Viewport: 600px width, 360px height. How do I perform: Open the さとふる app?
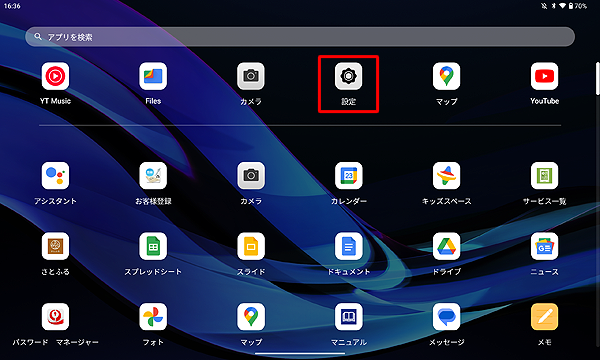click(55, 246)
